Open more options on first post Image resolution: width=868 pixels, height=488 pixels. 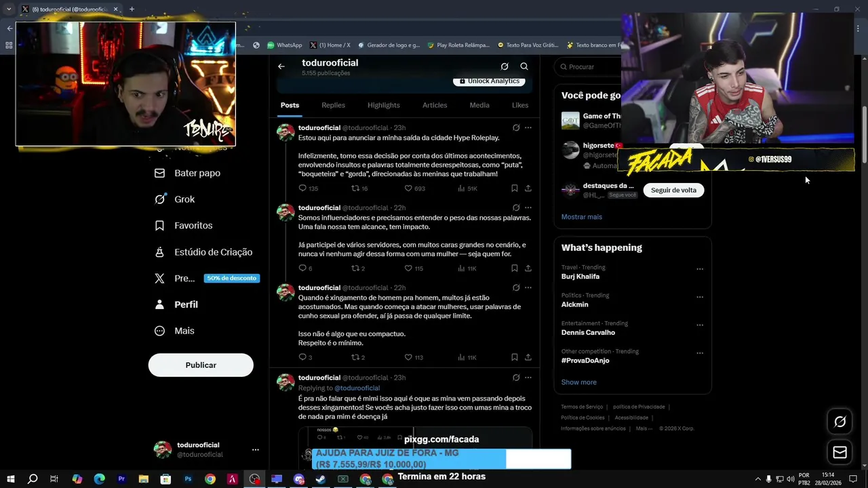tap(528, 127)
